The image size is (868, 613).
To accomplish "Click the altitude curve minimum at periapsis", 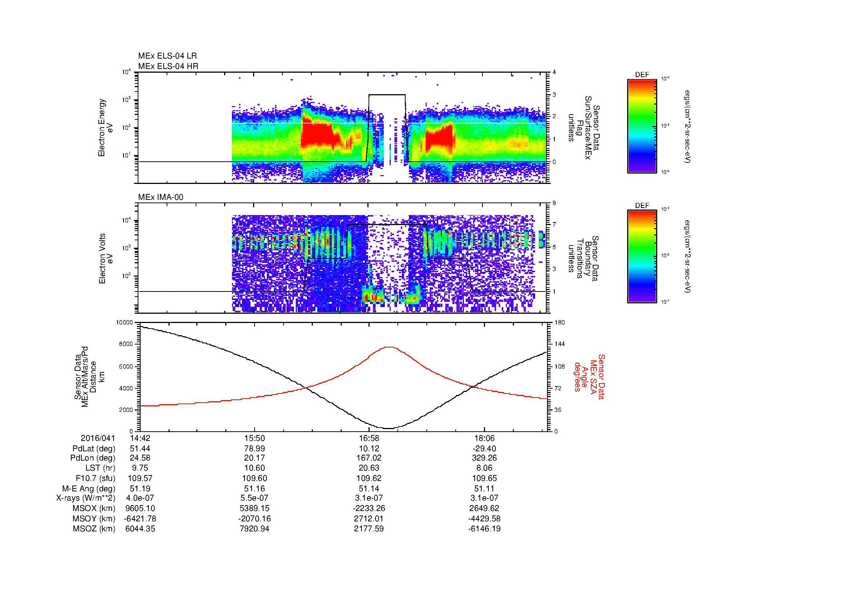I will [389, 428].
